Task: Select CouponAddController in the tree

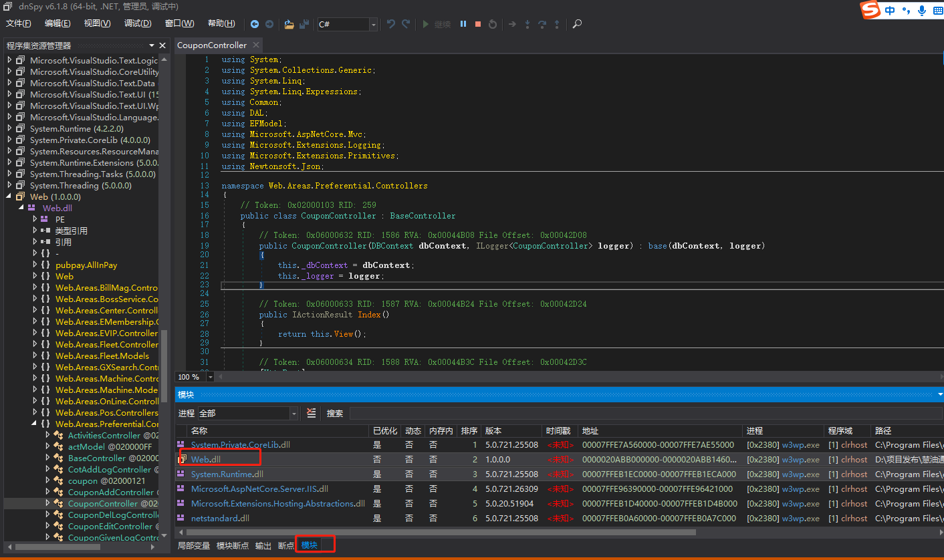Action: click(x=110, y=493)
